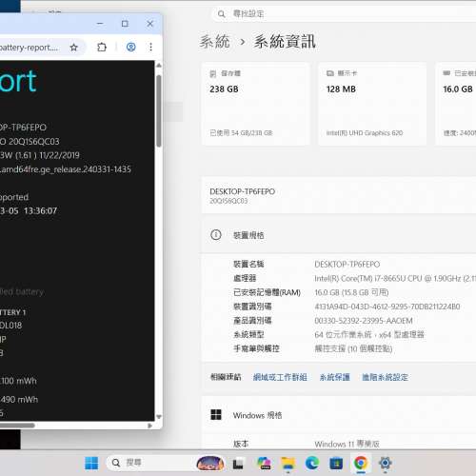The height and width of the screenshot is (476, 476).
Task: Bookmark the battery report page with star
Action: [73, 48]
